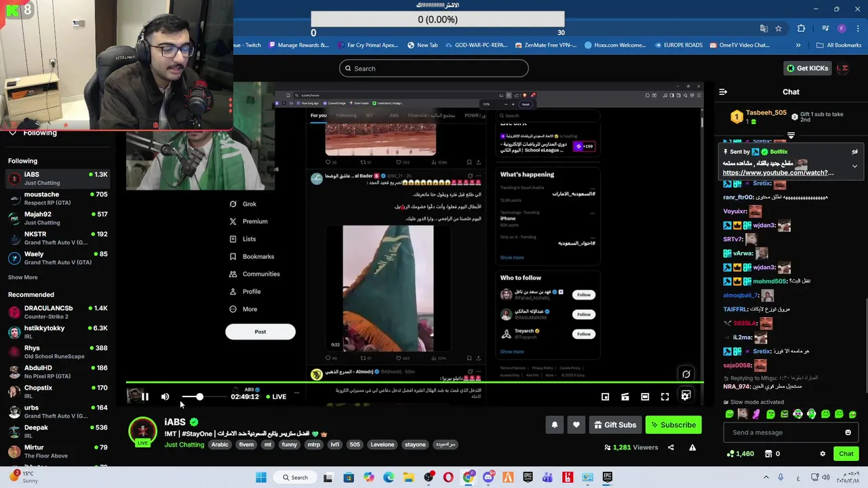
Task: Expand Show more followed channels
Action: 22,277
